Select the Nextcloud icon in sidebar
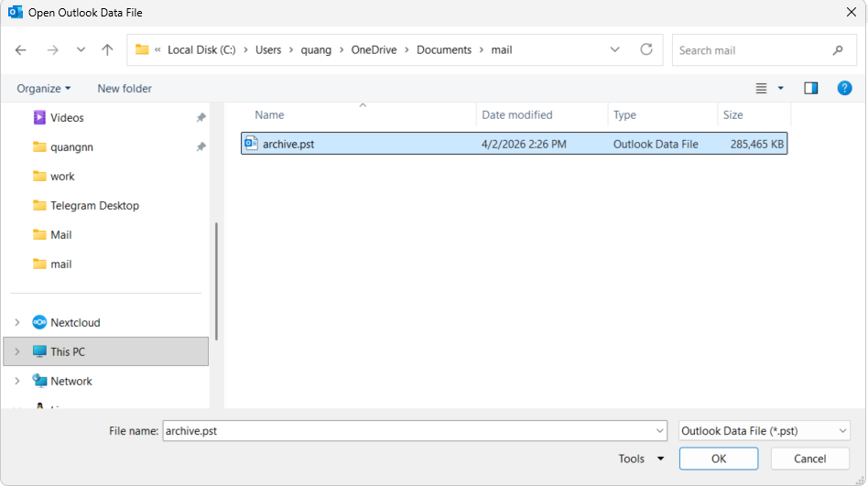868x486 pixels. [39, 322]
